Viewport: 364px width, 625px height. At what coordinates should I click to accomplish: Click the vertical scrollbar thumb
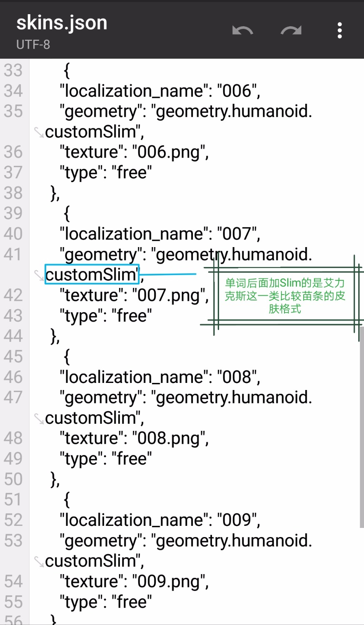pyautogui.click(x=362, y=427)
